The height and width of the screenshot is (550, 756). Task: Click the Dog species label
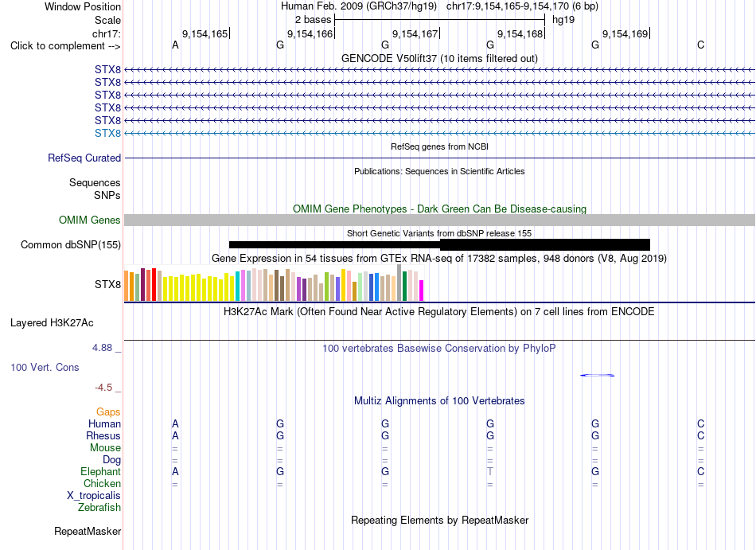(111, 460)
